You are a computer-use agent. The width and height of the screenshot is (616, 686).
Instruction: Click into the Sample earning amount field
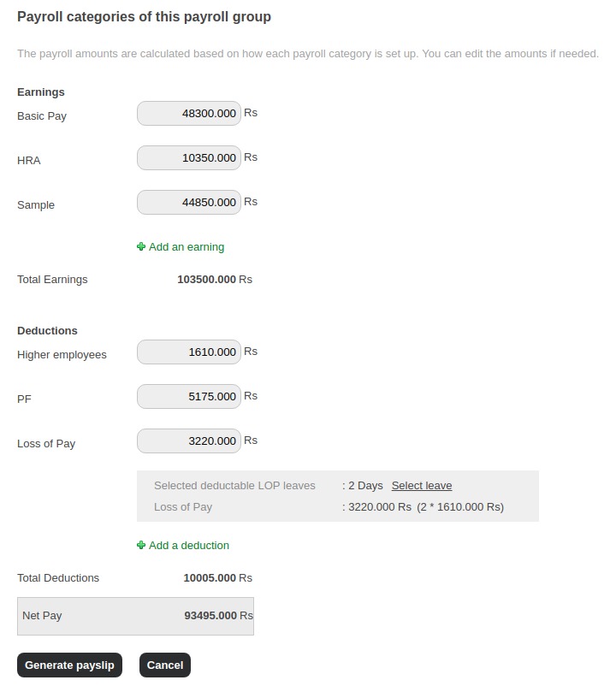click(x=188, y=203)
